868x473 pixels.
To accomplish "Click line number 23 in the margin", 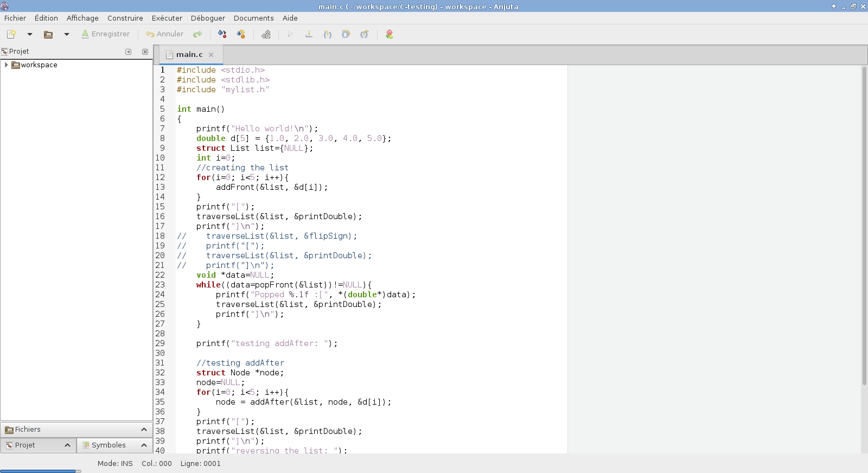I will pyautogui.click(x=160, y=285).
